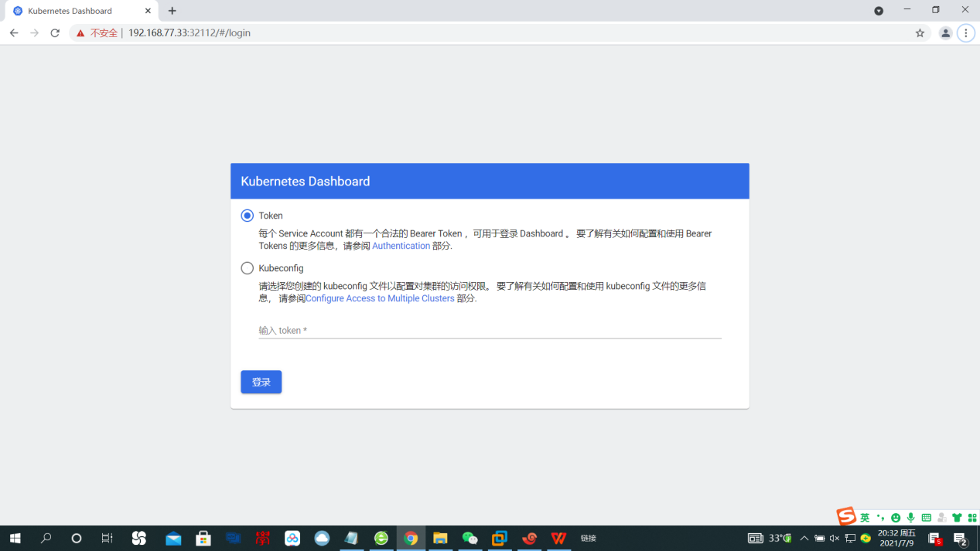Select the Kubeconfig radio button
980x551 pixels.
(x=248, y=268)
